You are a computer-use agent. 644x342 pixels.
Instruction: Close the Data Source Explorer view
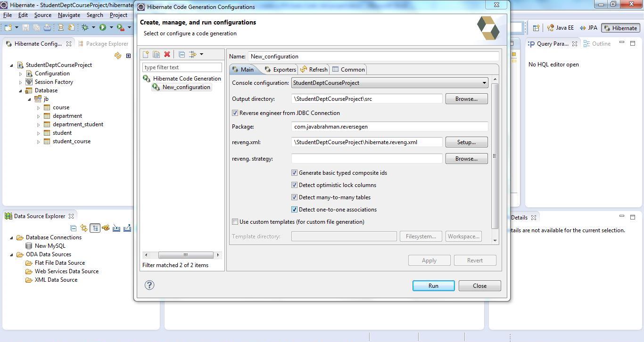click(x=71, y=216)
